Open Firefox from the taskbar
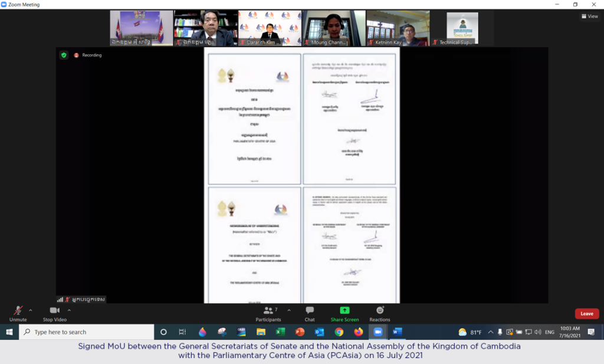The height and width of the screenshot is (364, 604). coord(359,332)
